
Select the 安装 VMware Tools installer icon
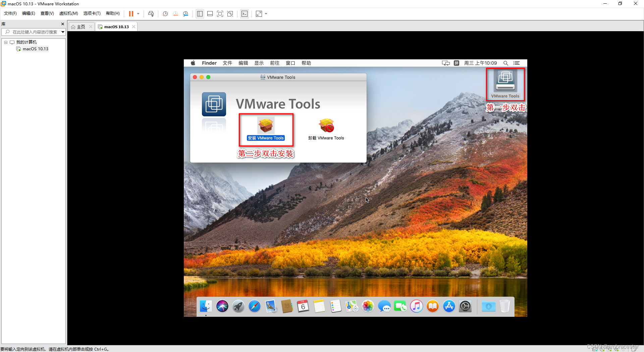pos(266,129)
